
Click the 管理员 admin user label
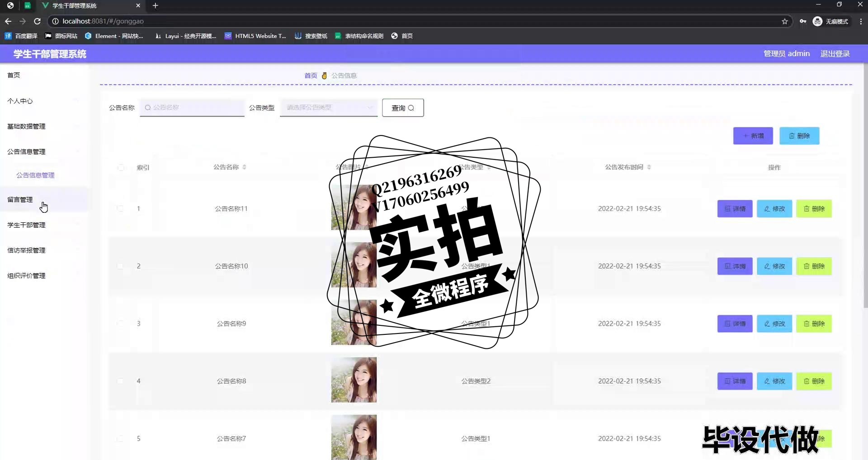coord(787,53)
